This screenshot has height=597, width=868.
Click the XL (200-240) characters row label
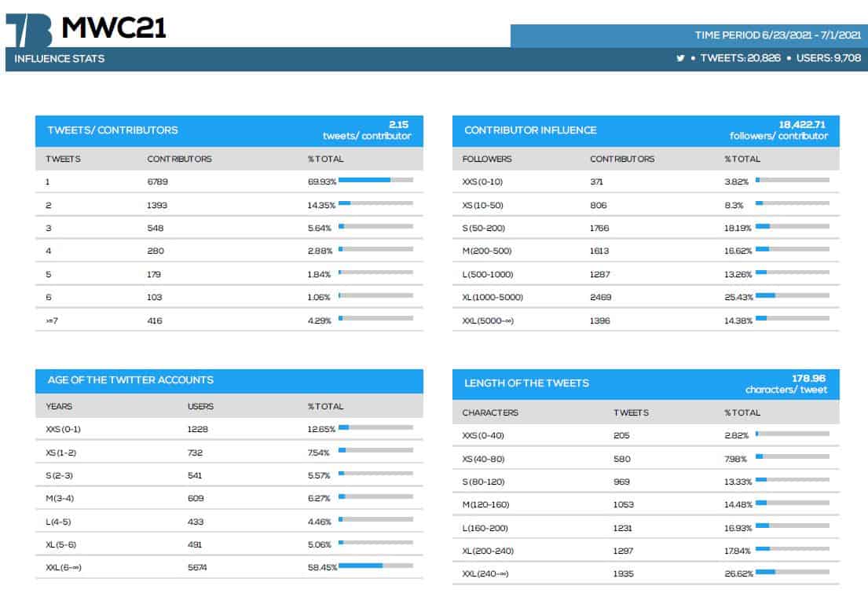point(488,551)
